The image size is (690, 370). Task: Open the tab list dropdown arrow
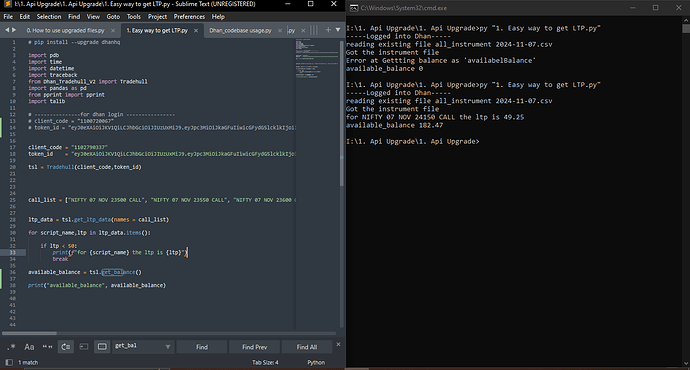tap(338, 30)
